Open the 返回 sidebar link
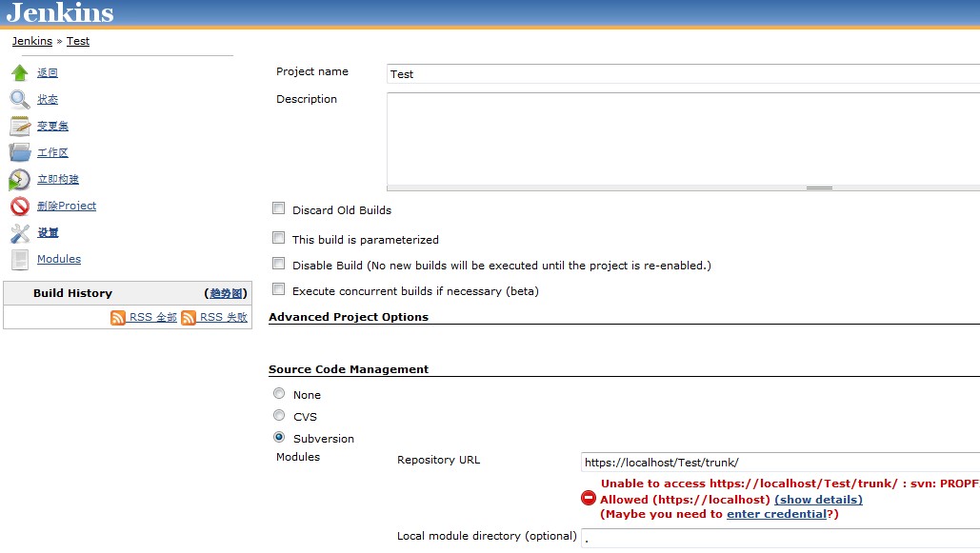 point(48,73)
